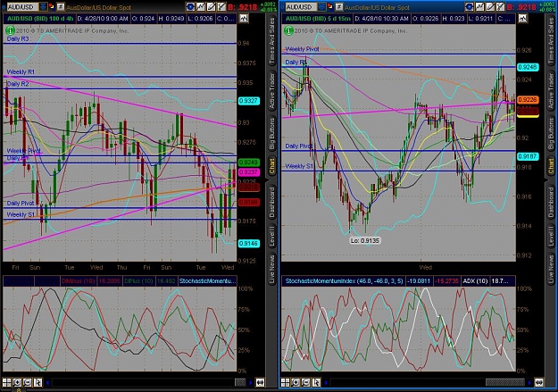This screenshot has height=392, width=558.
Task: Open the left chart's symbol dropdown arrow
Action: (43, 6)
